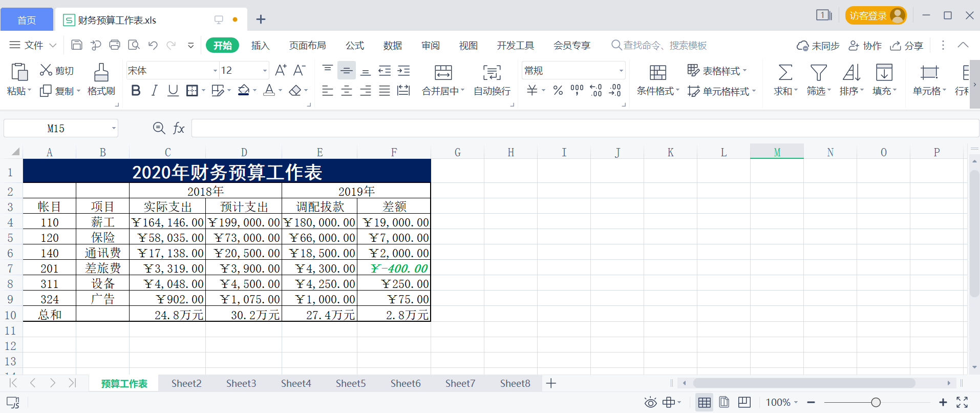Click the Filter funnel icon
The height and width of the screenshot is (413, 980).
818,72
